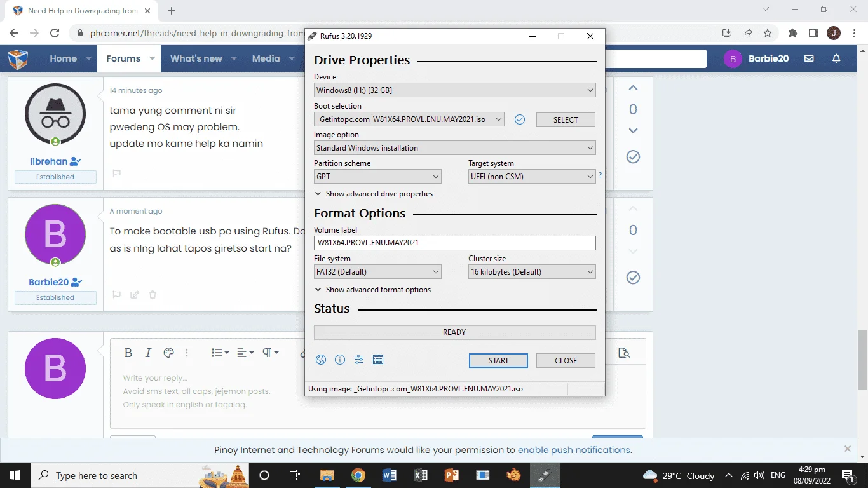
Task: Click the PHCorner logo icon
Action: click(x=18, y=59)
